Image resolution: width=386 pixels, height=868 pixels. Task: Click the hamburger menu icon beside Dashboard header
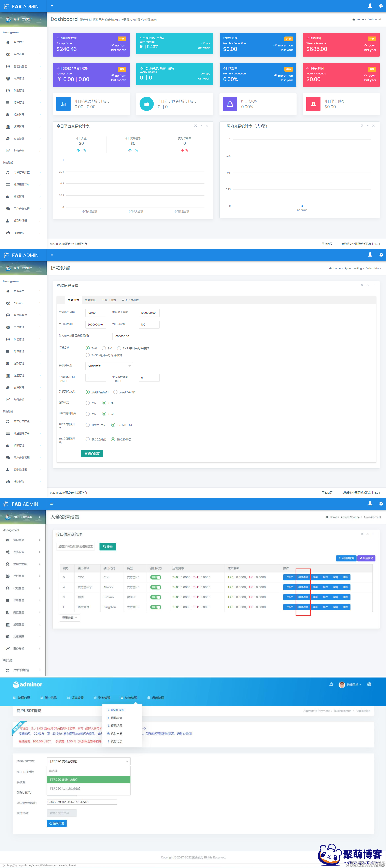[x=52, y=6]
